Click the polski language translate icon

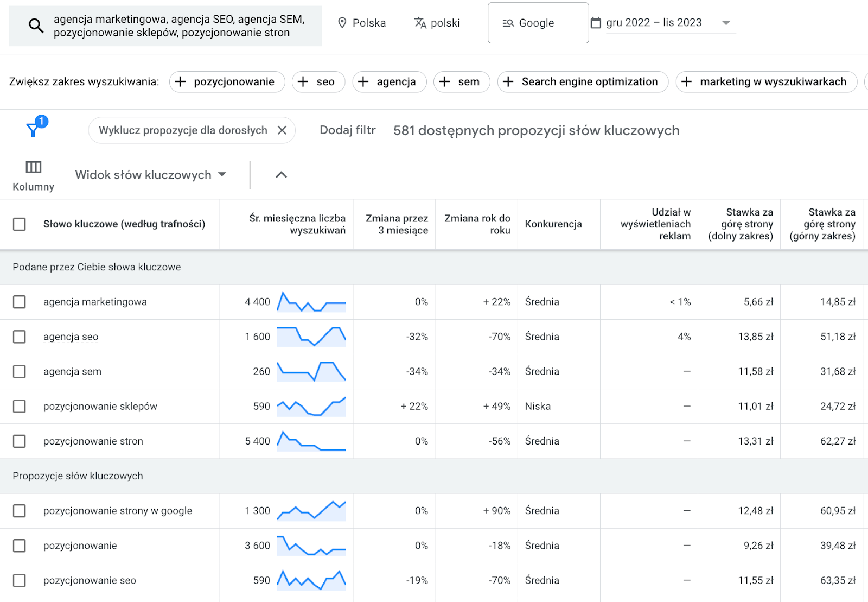click(x=420, y=23)
